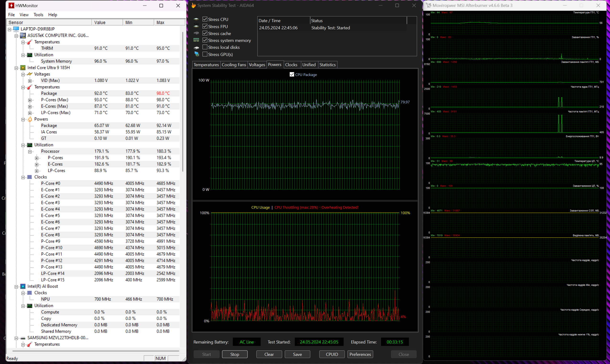The height and width of the screenshot is (364, 610).
Task: Switch to the Statistics tab
Action: pyautogui.click(x=327, y=65)
